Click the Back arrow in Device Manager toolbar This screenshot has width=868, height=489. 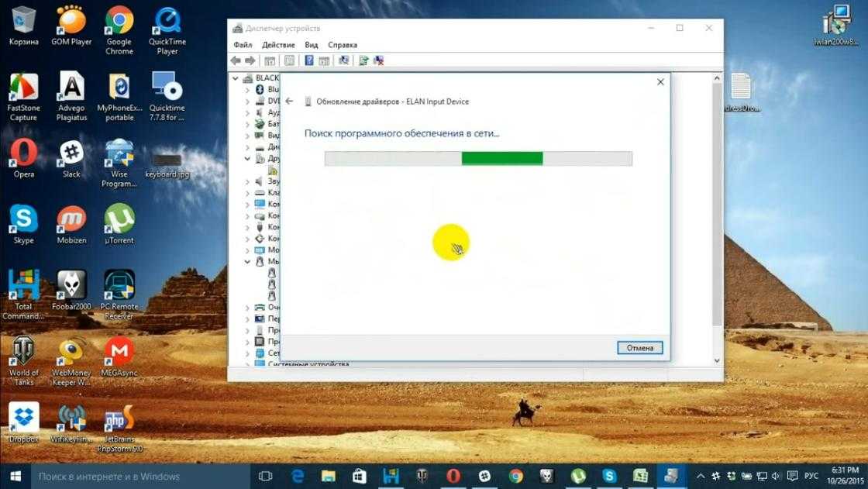(236, 60)
